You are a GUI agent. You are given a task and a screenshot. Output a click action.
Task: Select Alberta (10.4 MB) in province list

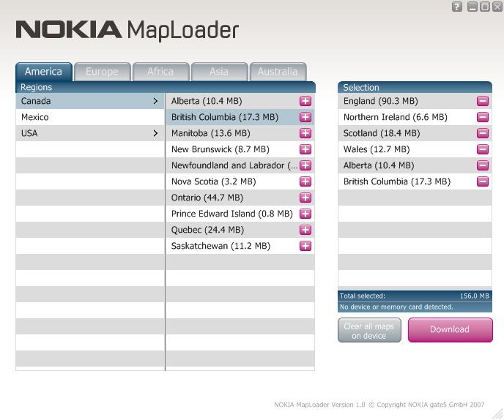point(240,101)
